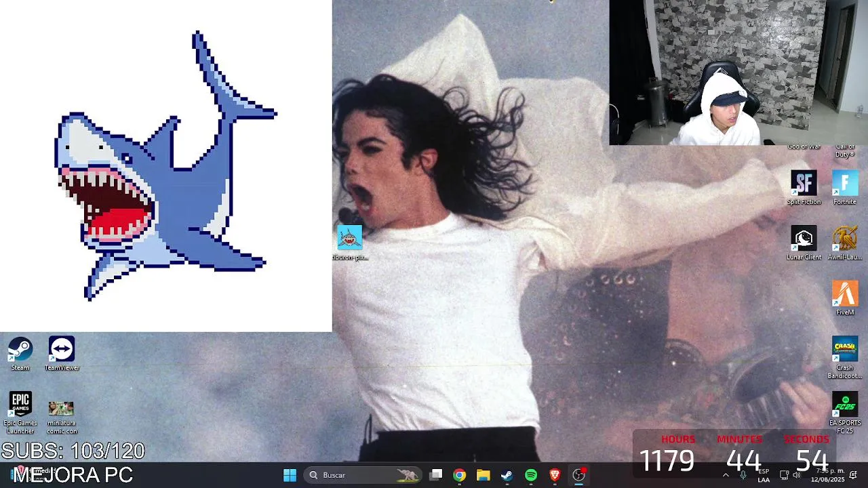Open the Split Fiction desktop shortcut
The width and height of the screenshot is (868, 488).
[x=804, y=188]
